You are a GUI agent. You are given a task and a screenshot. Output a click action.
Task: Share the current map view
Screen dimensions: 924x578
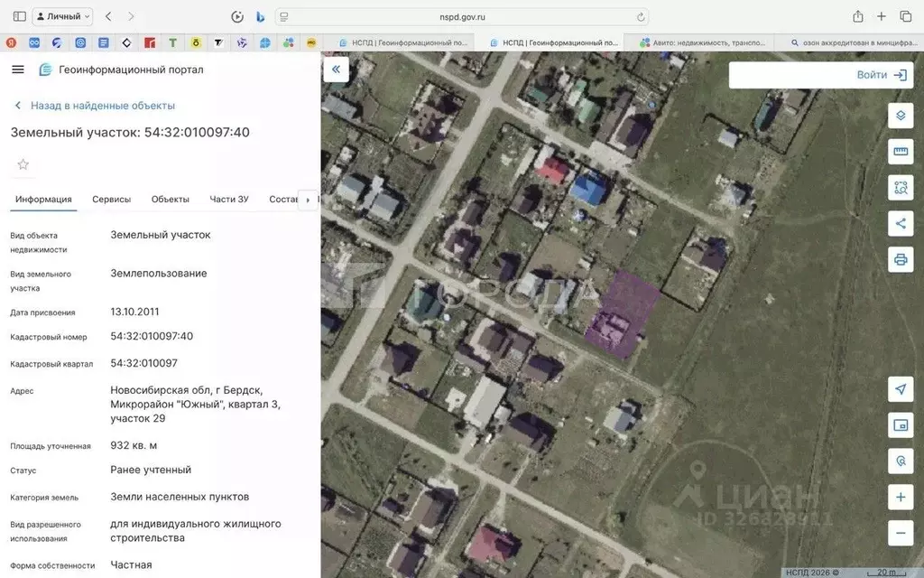click(900, 223)
